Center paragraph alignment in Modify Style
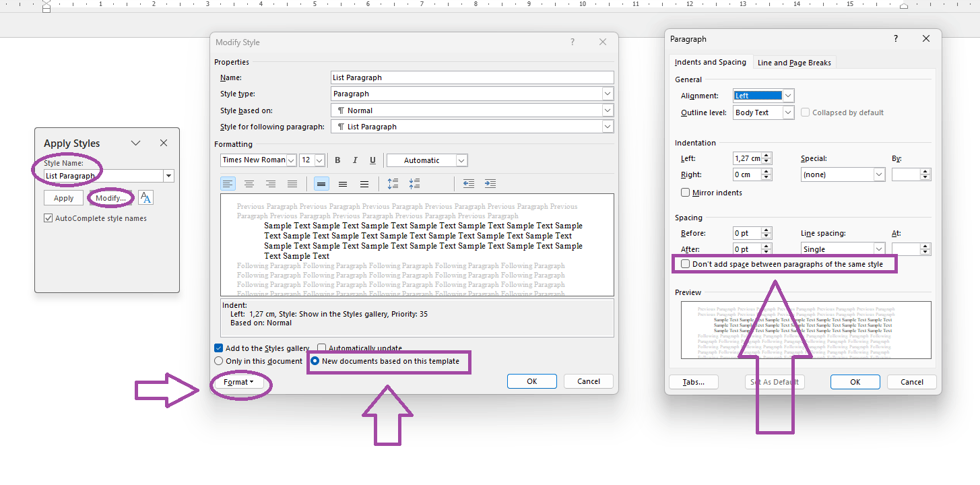The image size is (980, 485). (249, 184)
